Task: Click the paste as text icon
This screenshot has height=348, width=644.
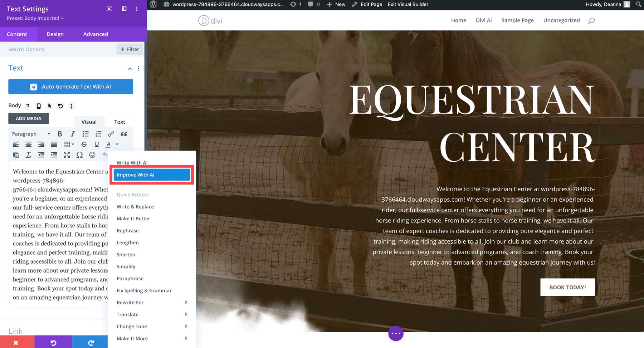Action: click(x=16, y=155)
